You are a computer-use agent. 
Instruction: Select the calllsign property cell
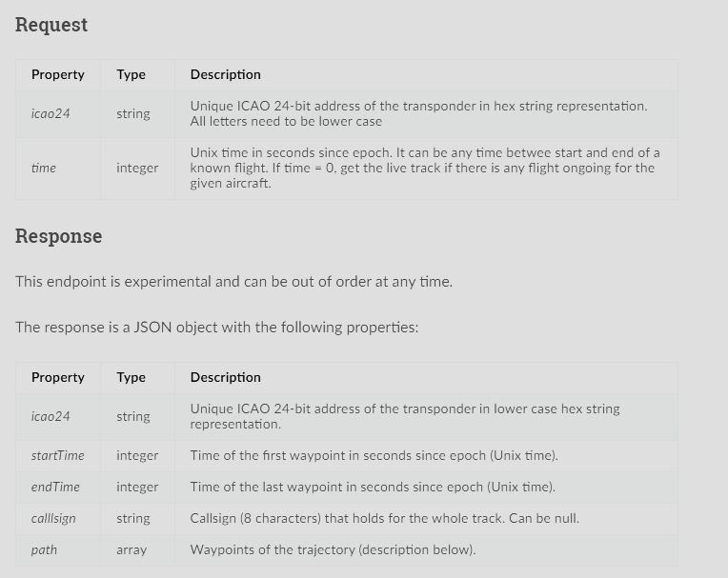coord(53,519)
